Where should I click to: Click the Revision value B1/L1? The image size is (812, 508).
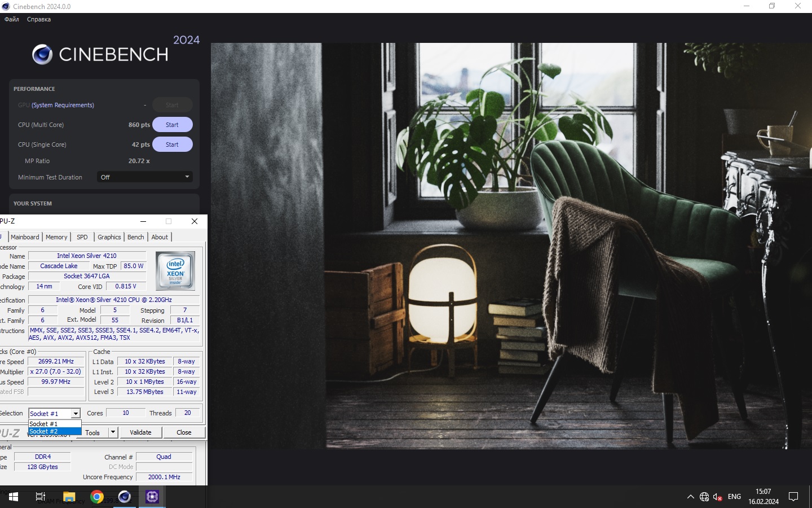pos(185,320)
